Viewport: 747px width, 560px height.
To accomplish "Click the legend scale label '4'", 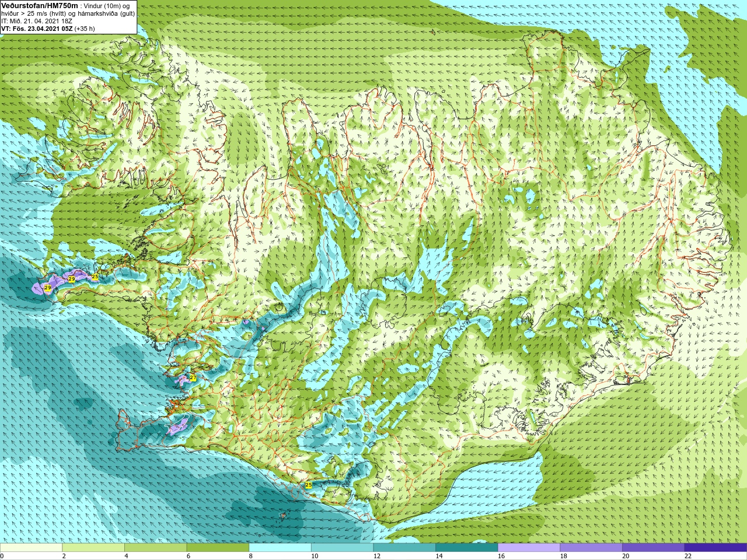I will [x=126, y=556].
